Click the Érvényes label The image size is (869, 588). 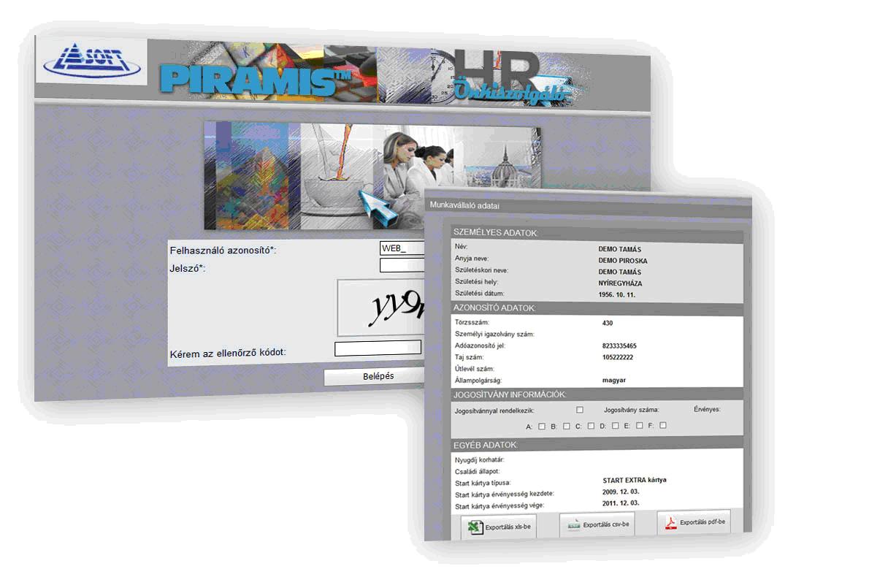[x=707, y=409]
